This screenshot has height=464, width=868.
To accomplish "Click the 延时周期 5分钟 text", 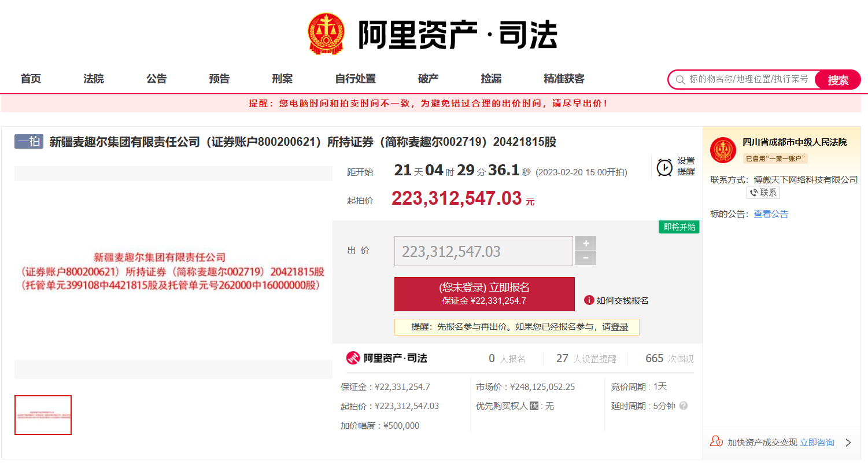I will tap(643, 406).
